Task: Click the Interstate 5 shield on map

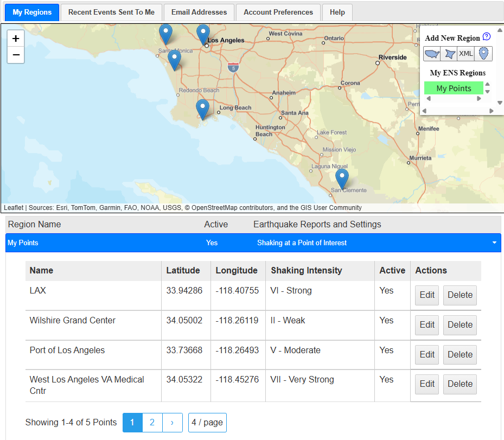Action: [233, 67]
